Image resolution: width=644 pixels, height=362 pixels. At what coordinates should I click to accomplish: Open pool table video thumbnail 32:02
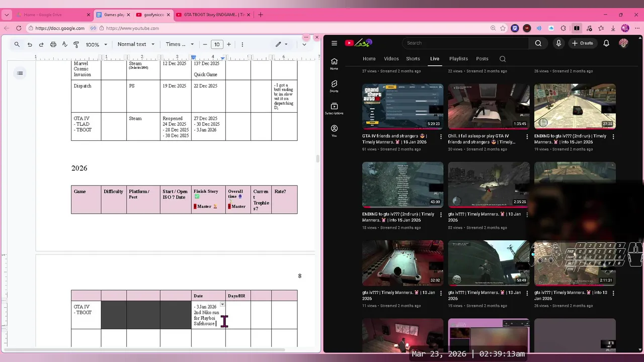coord(403,263)
